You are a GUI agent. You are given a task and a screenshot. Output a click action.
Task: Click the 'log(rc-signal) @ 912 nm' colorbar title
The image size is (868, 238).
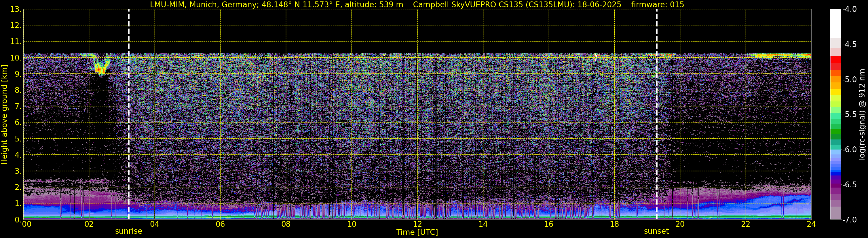[x=862, y=114]
